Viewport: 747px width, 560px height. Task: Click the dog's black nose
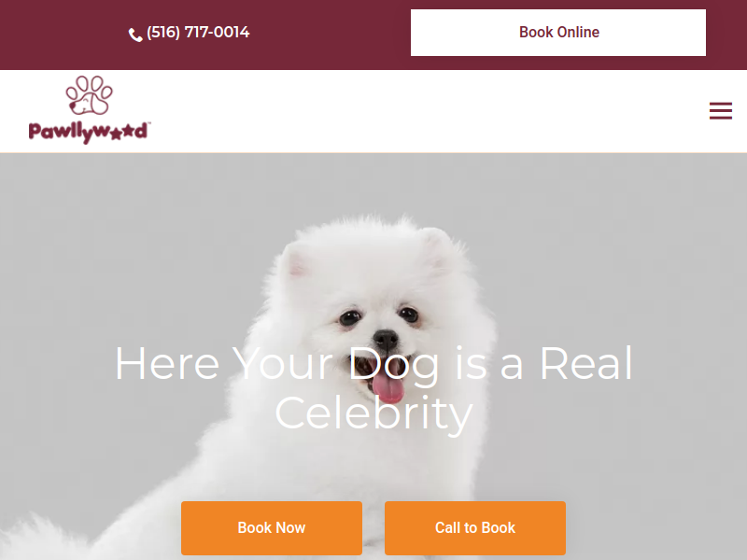386,340
